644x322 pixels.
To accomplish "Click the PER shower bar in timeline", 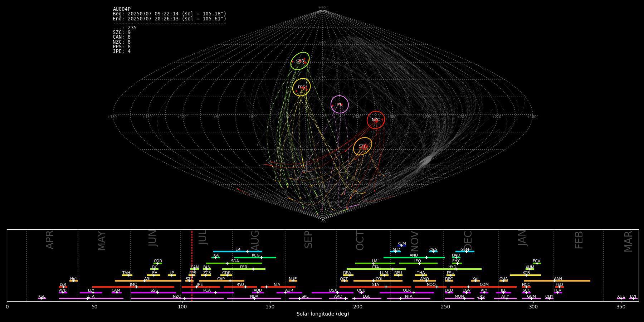I will (244, 269).
